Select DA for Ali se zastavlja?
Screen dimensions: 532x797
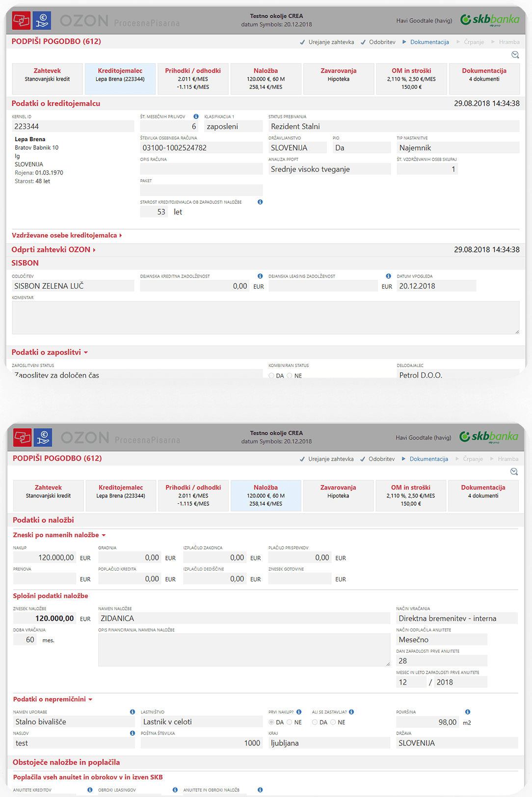315,722
